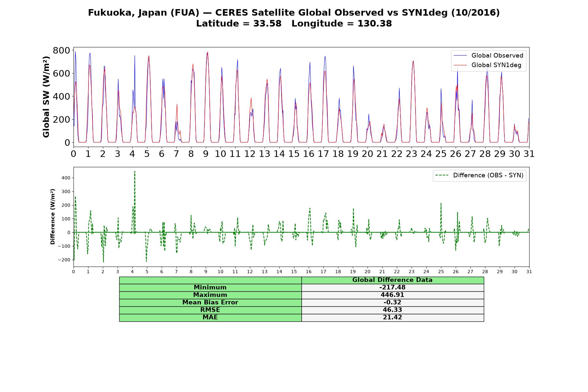The image size is (588, 392).
Task: Click the 800 y-axis tick label
Action: [x=61, y=50]
